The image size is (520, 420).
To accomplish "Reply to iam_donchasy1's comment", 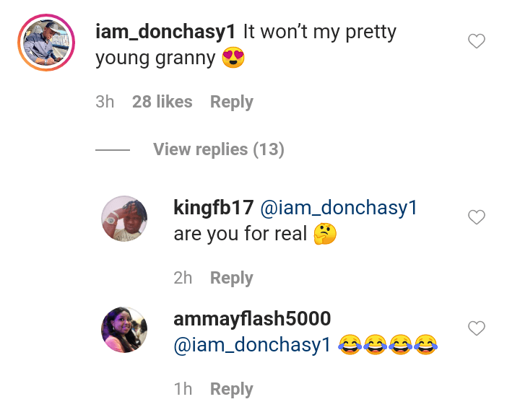I will [231, 102].
